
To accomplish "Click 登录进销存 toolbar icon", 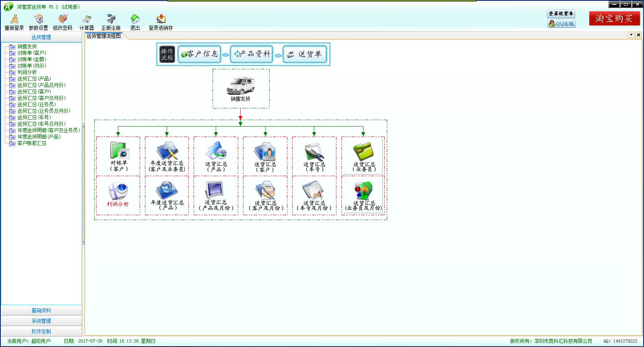I will coord(161,23).
